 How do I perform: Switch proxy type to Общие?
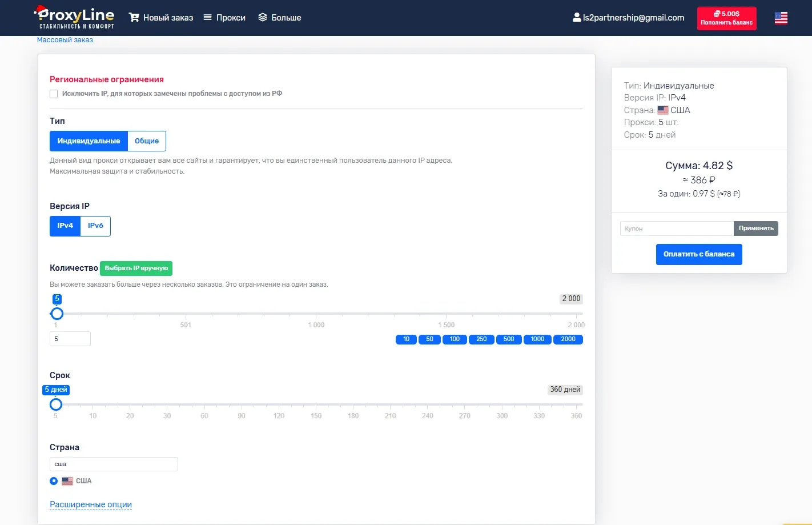(x=147, y=141)
